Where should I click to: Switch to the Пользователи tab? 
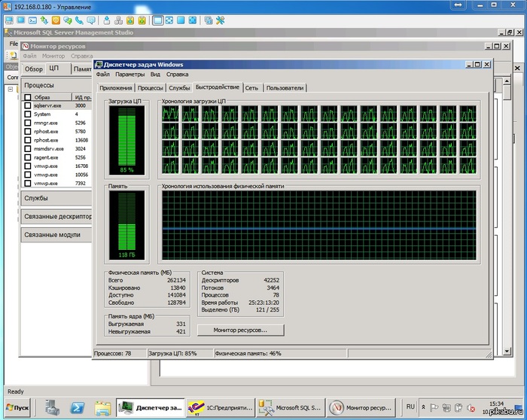click(x=285, y=88)
